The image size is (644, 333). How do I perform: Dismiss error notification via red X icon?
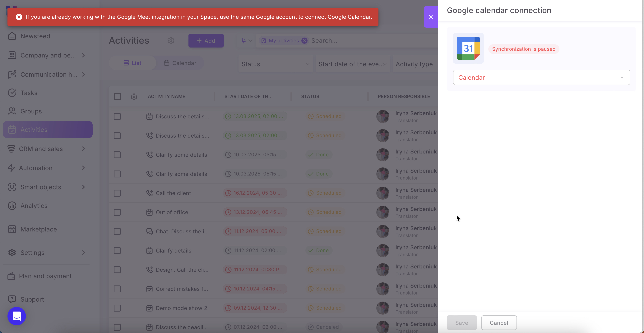19,17
